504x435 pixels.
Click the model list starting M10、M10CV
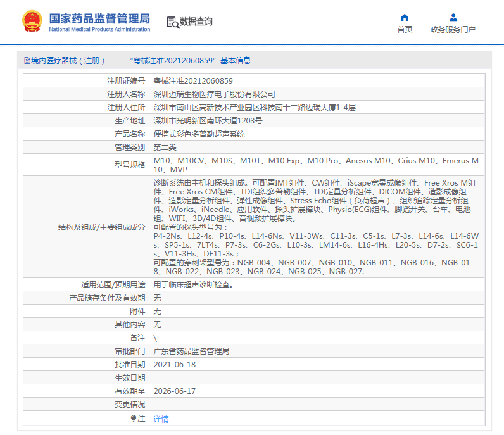(317, 165)
